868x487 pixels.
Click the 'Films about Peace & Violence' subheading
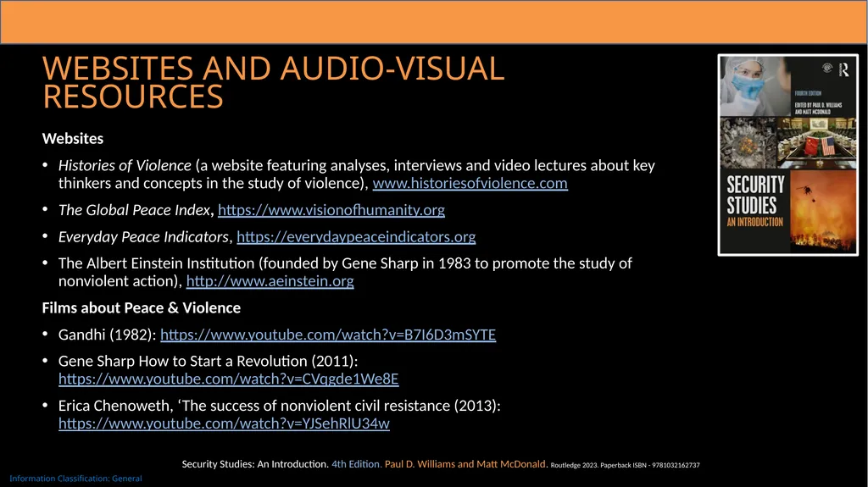(142, 307)
